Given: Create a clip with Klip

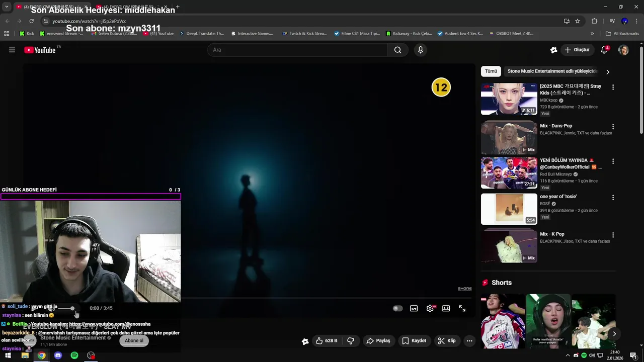Looking at the screenshot, I should [447, 341].
